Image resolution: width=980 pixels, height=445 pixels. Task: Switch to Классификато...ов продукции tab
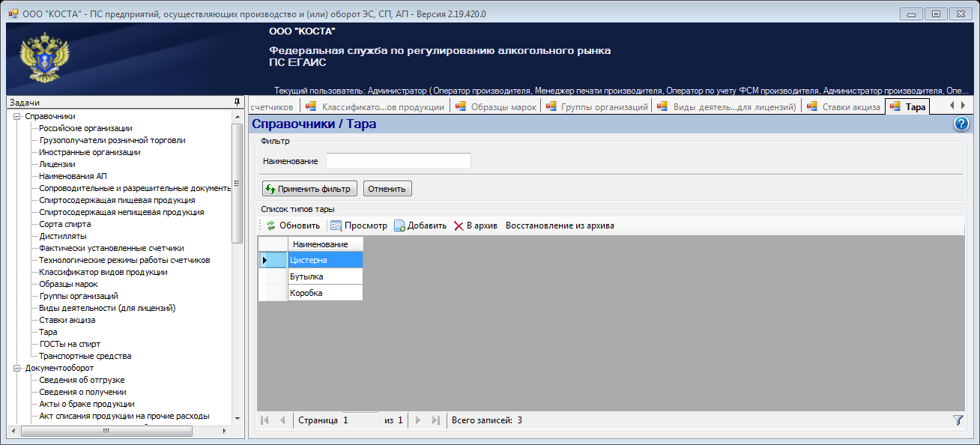click(375, 106)
